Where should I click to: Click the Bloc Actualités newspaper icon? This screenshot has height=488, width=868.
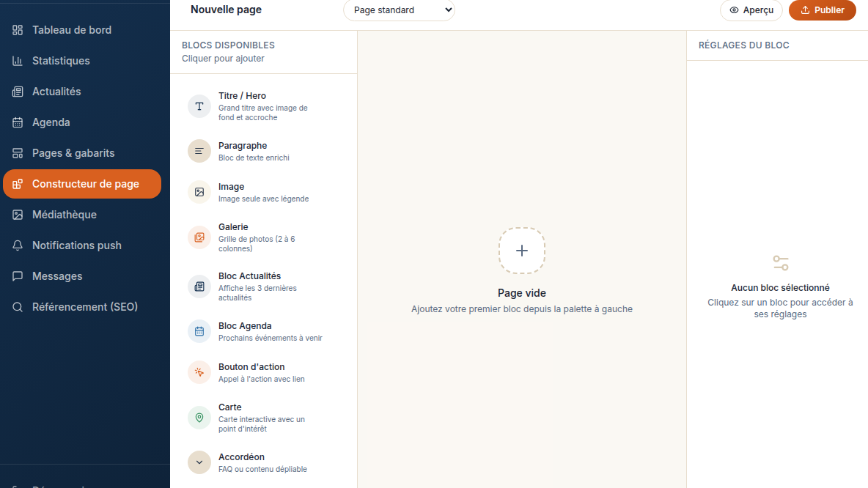click(199, 286)
